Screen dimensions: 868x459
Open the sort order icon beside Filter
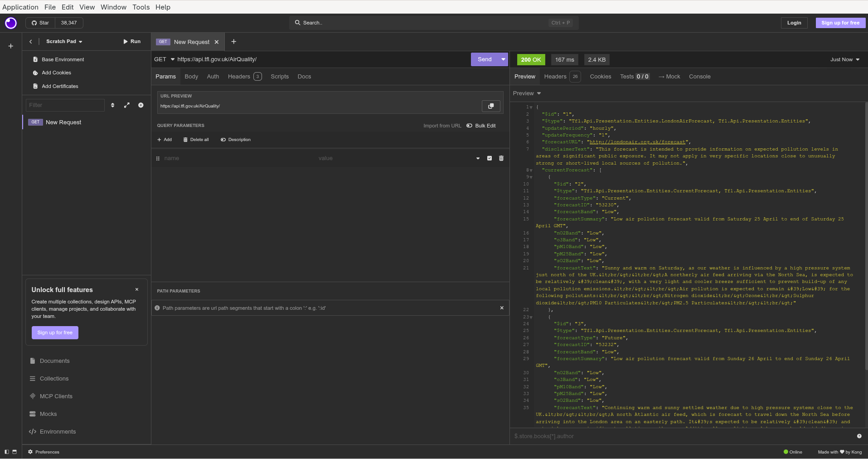pos(113,105)
